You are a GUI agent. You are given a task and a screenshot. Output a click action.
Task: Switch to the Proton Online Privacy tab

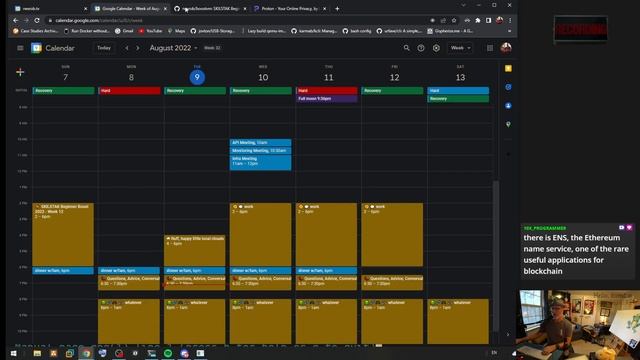click(x=290, y=9)
